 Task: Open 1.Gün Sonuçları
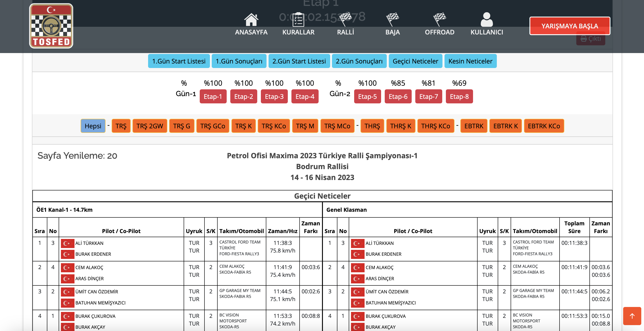point(239,61)
